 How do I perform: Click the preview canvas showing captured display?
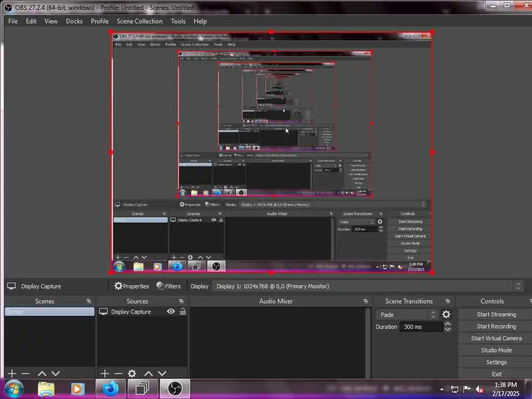[x=271, y=153]
